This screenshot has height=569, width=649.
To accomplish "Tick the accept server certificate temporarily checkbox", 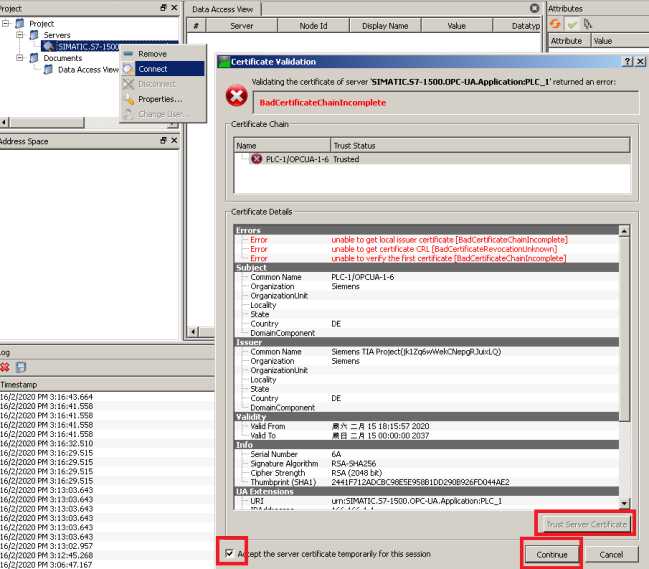I will click(229, 553).
